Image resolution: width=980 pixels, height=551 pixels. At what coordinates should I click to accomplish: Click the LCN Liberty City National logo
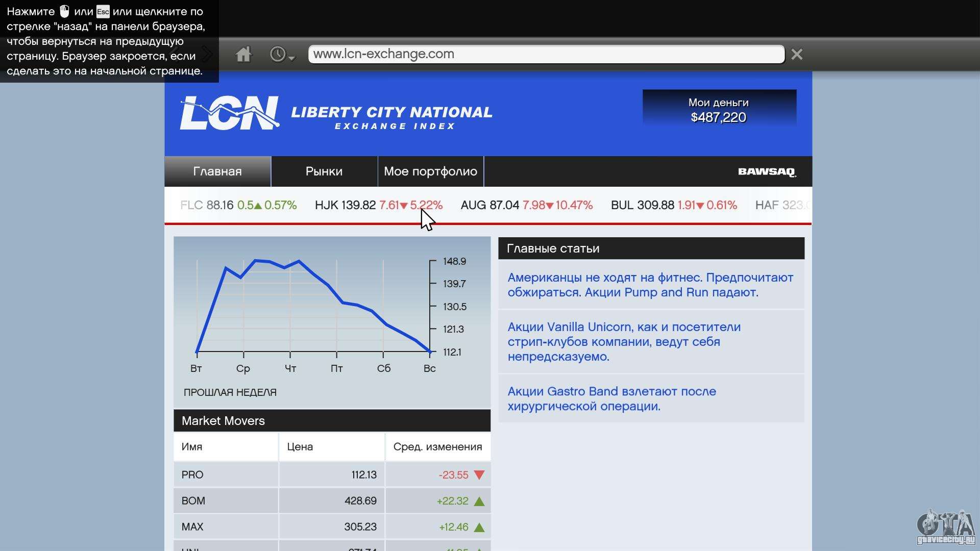[336, 113]
